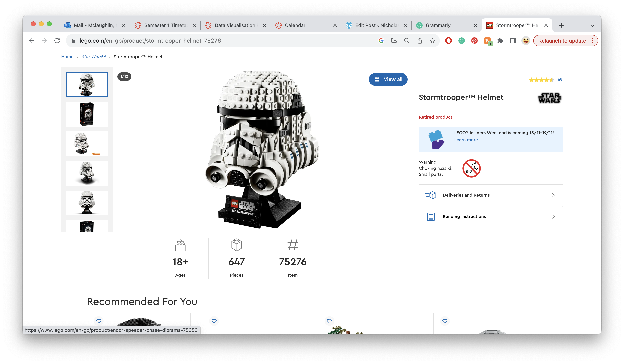The image size is (624, 364).
Task: Open the zoom magnifier icon in the address bar
Action: pos(407,41)
